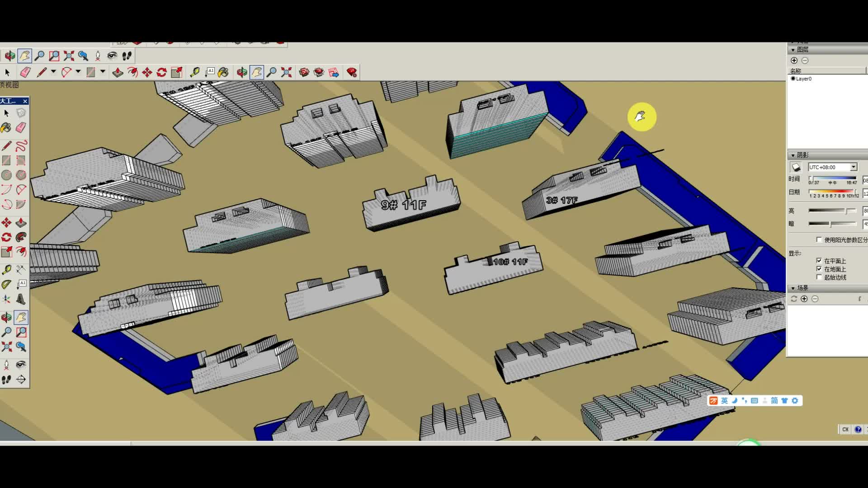Select Protractor tool in the floating palette
The height and width of the screenshot is (488, 868).
point(6,284)
